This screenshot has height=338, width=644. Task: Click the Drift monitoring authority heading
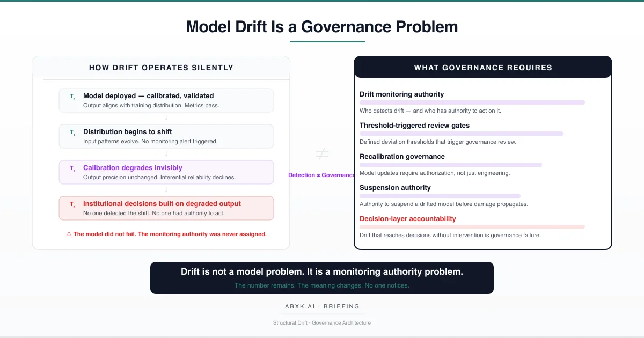coord(401,94)
